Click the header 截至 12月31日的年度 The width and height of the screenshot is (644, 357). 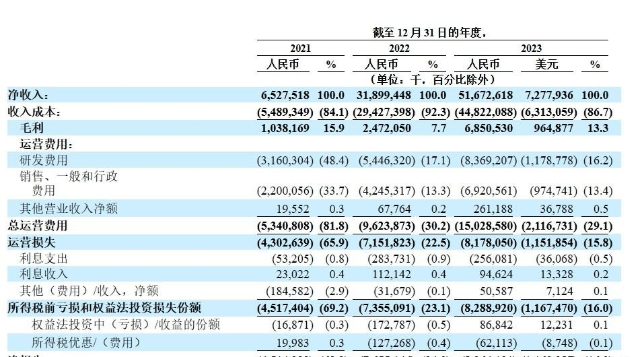click(x=429, y=32)
